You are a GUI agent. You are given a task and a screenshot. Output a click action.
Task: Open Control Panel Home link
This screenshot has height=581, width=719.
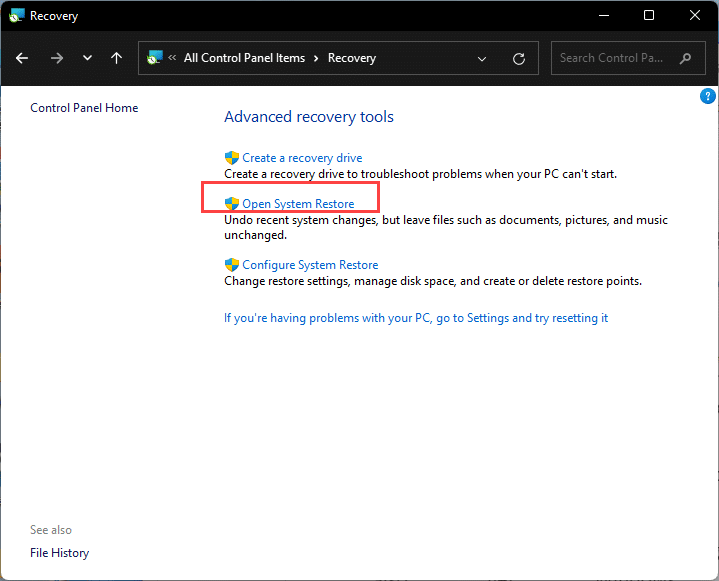[x=84, y=108]
